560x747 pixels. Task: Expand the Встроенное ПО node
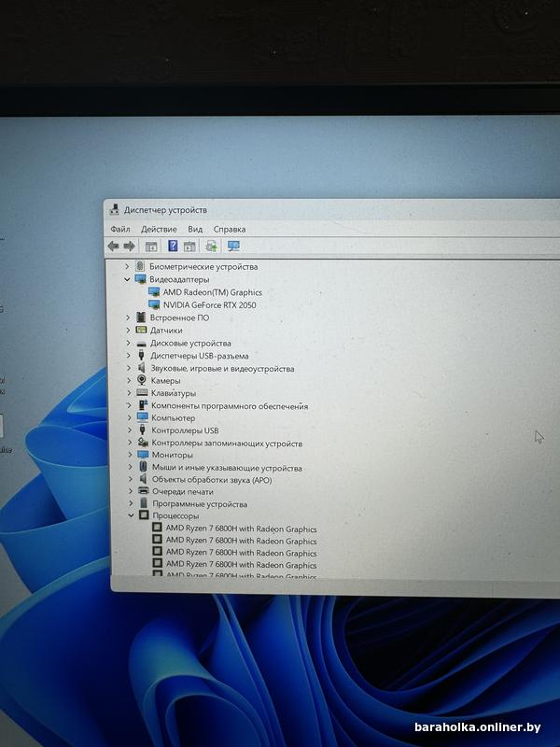click(x=128, y=317)
